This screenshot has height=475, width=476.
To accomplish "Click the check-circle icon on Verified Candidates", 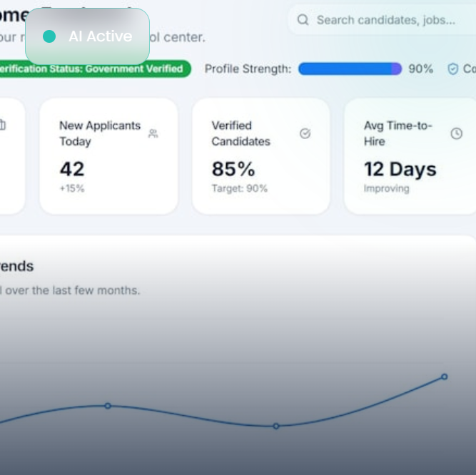I will click(305, 133).
